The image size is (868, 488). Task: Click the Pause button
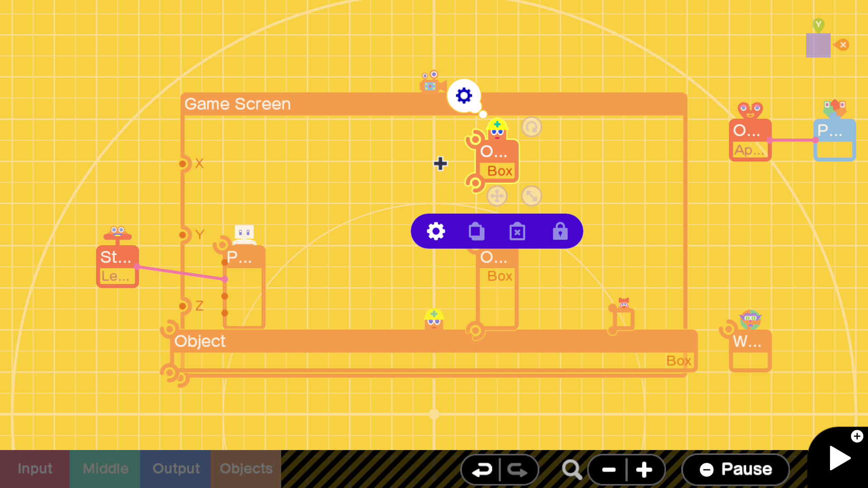click(736, 469)
